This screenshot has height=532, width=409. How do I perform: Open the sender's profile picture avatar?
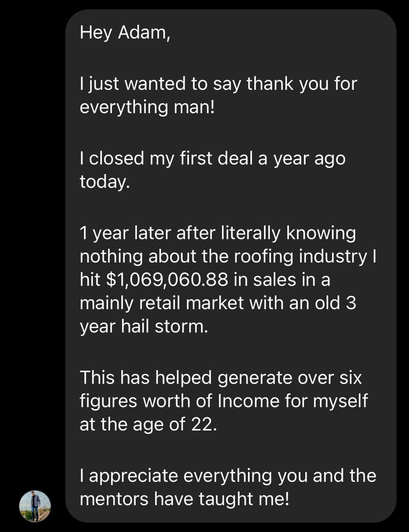[35, 506]
